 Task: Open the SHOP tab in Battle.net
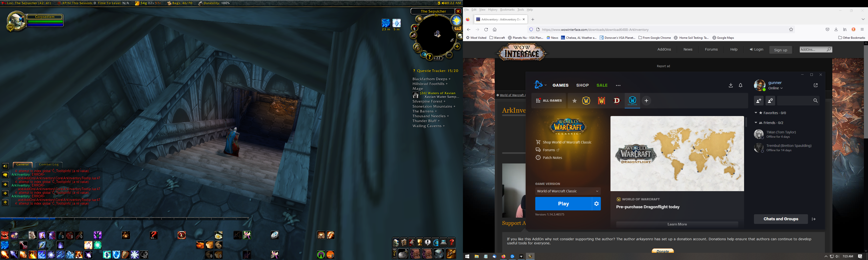(x=582, y=85)
